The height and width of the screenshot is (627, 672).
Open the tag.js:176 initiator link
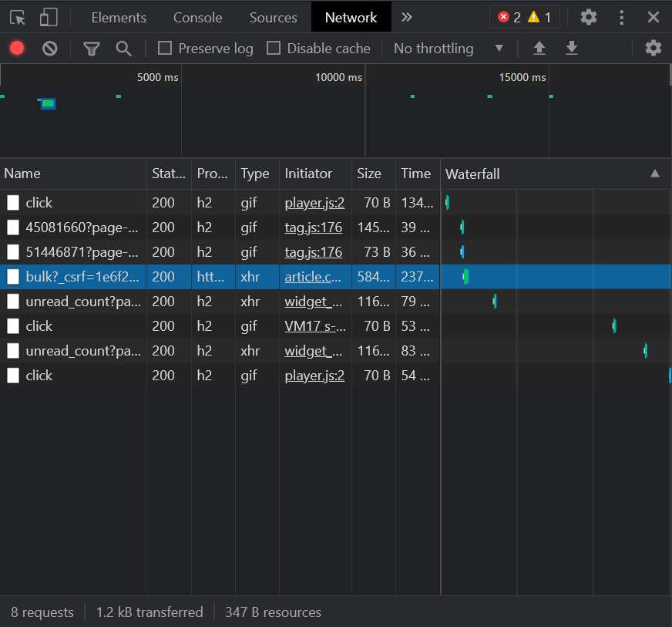click(313, 228)
